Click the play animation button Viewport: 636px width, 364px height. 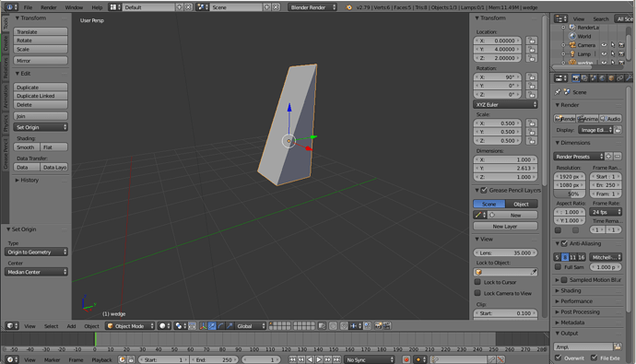[x=319, y=359]
